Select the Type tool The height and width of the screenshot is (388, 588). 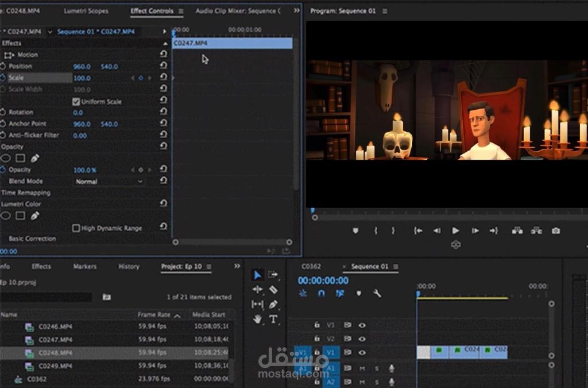point(273,320)
